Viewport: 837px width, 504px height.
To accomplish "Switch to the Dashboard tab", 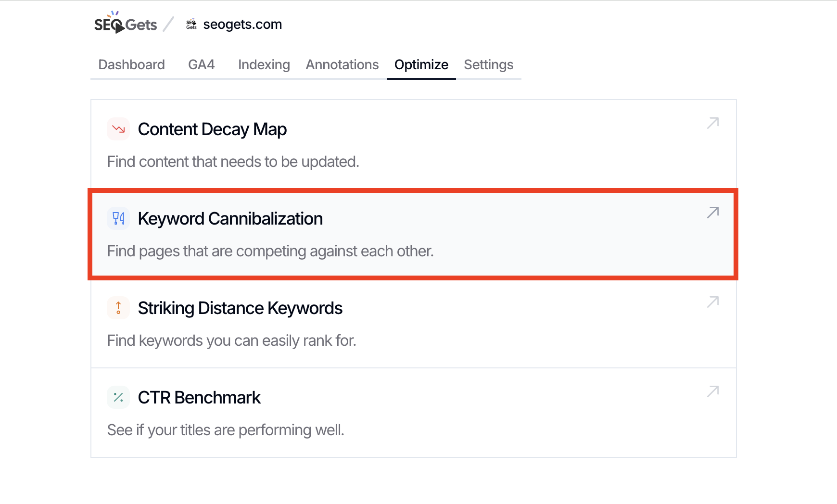I will 131,64.
